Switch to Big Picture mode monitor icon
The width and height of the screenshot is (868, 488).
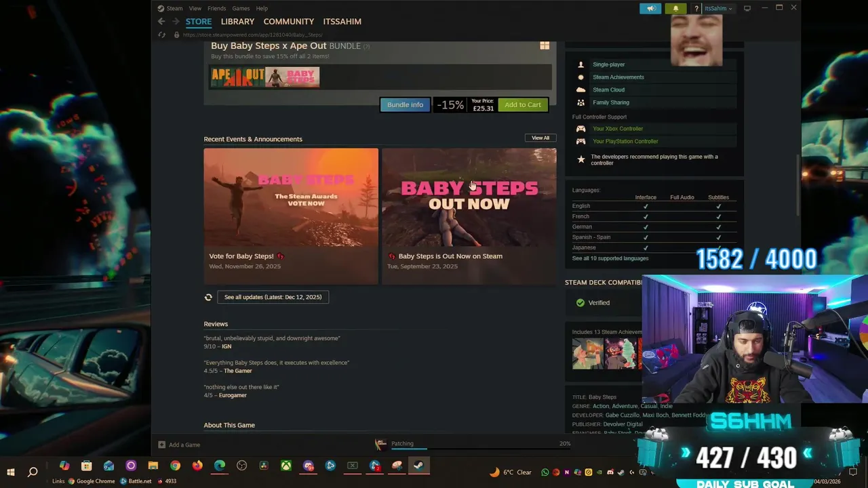click(747, 8)
